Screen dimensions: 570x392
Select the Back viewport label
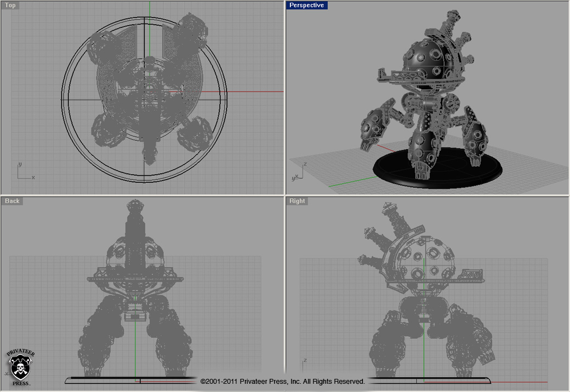click(12, 201)
